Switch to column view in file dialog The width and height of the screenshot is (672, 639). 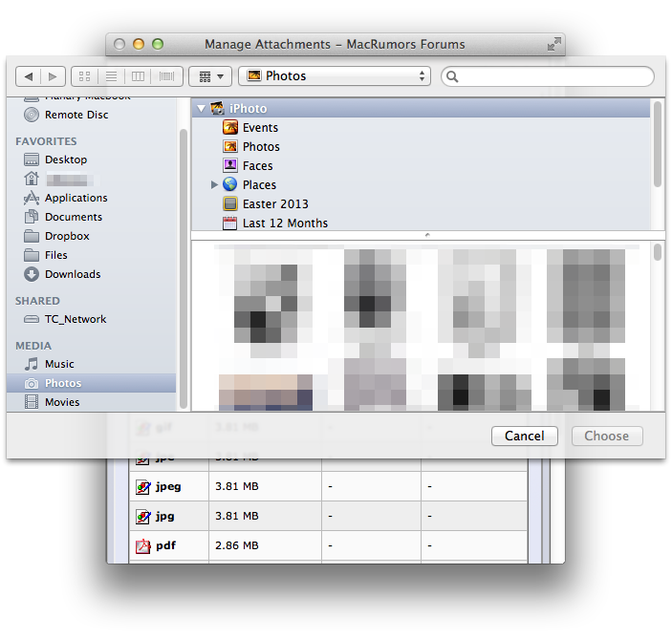coord(138,76)
